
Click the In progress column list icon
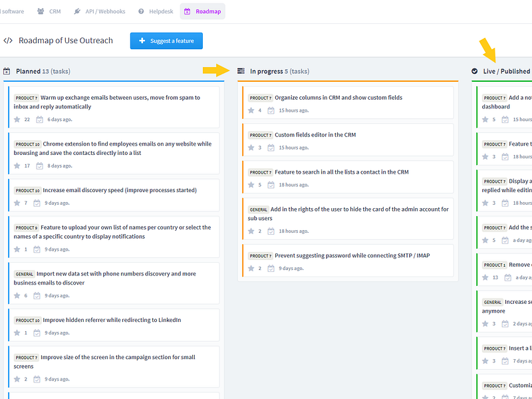(x=241, y=71)
